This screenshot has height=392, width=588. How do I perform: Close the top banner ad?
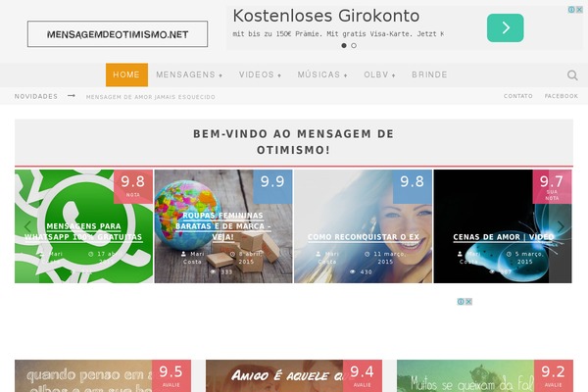(x=579, y=10)
